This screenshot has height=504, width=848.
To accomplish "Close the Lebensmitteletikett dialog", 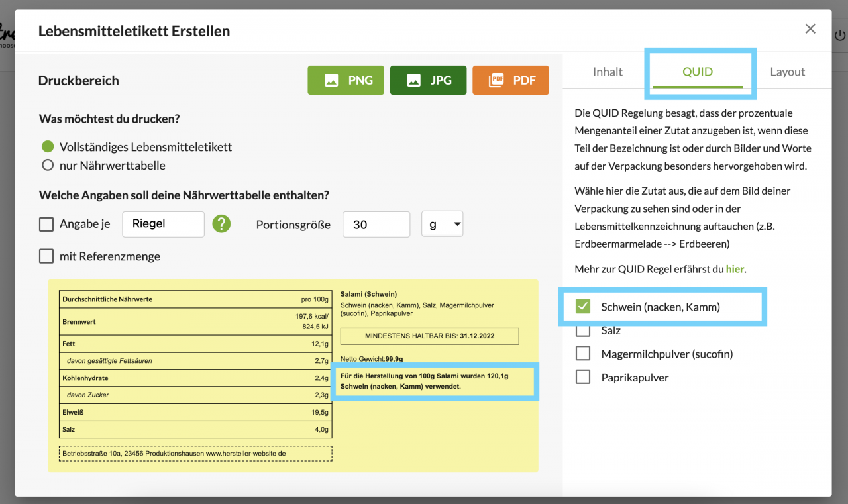I will 810,28.
